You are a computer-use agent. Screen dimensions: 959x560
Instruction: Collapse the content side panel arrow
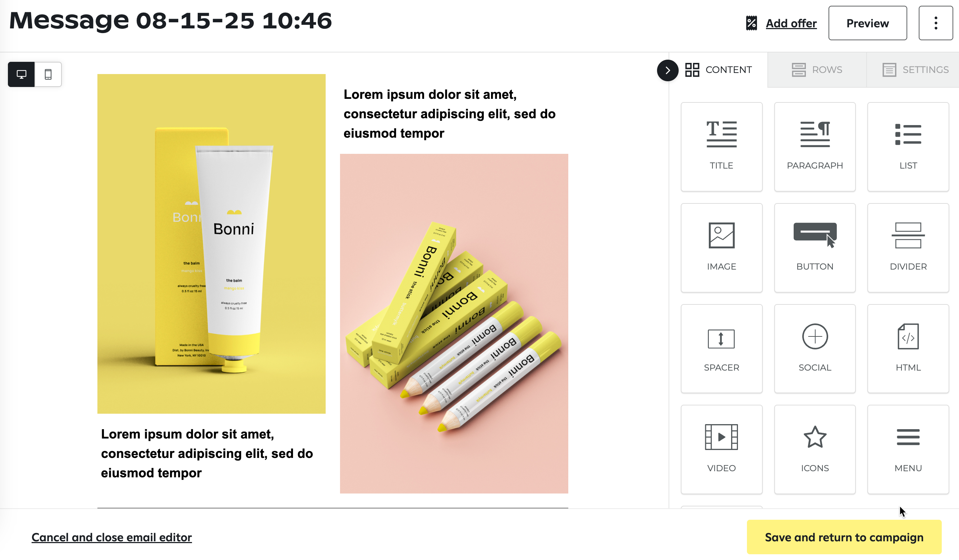point(667,70)
